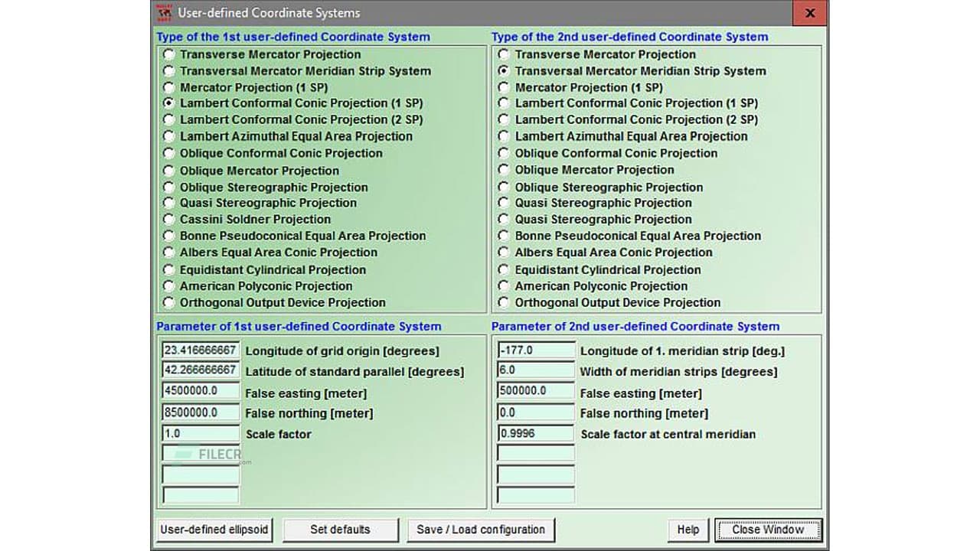Choose Lambert Conformal Conic Projection (2 SP) on left
This screenshot has height=551, width=980.
point(169,120)
